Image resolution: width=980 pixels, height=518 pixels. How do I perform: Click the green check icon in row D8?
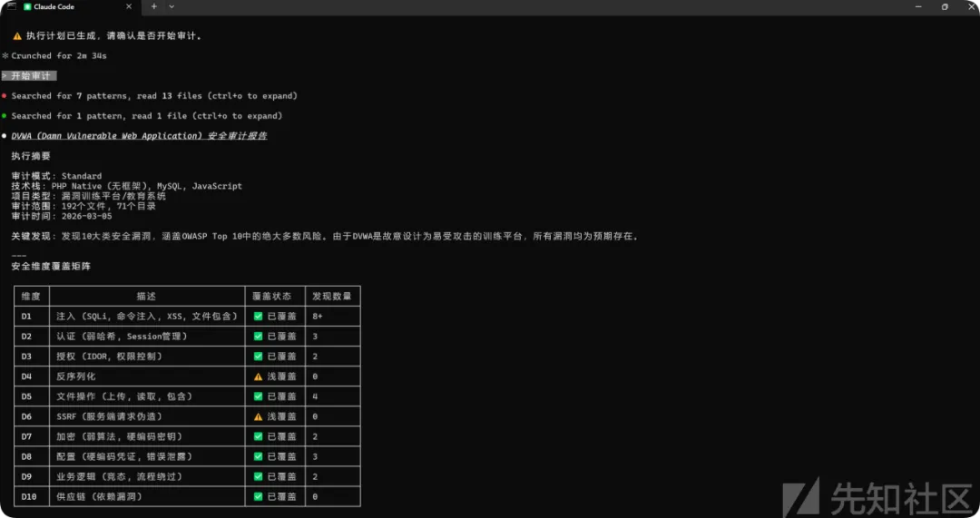(258, 456)
